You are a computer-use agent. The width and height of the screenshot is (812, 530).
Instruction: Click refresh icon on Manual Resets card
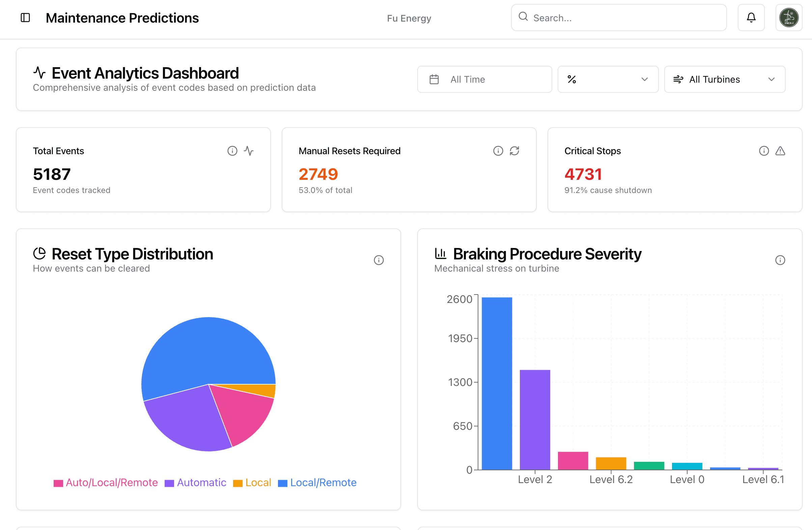click(x=514, y=151)
